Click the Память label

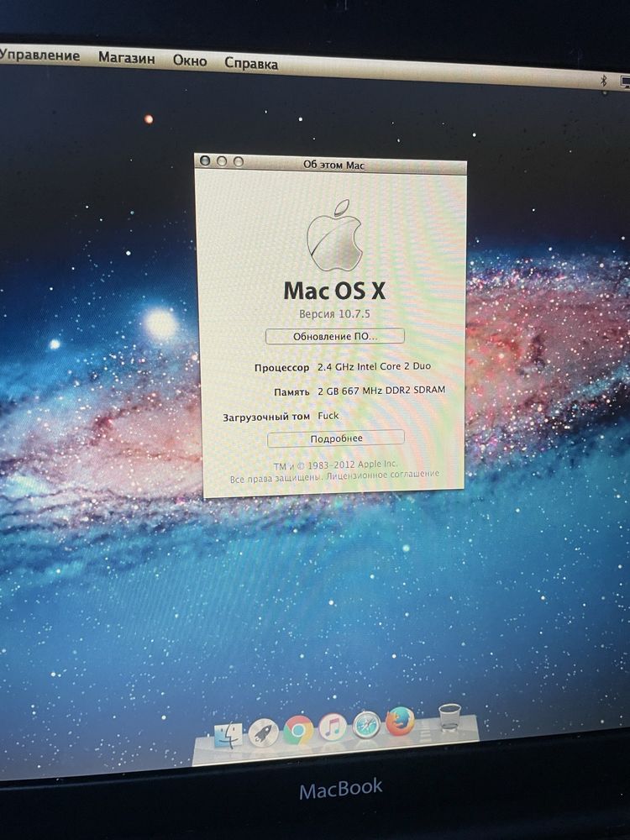[x=292, y=392]
